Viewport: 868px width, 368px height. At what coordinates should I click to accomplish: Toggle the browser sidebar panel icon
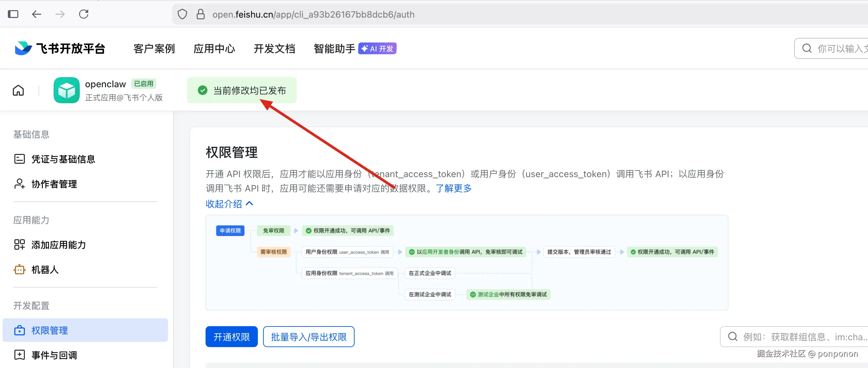pos(13,14)
